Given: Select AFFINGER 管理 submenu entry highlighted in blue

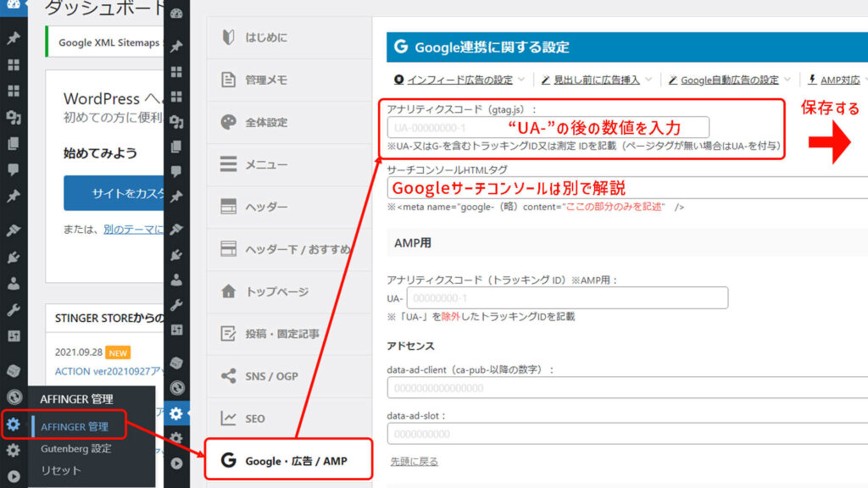Looking at the screenshot, I should click(x=75, y=427).
